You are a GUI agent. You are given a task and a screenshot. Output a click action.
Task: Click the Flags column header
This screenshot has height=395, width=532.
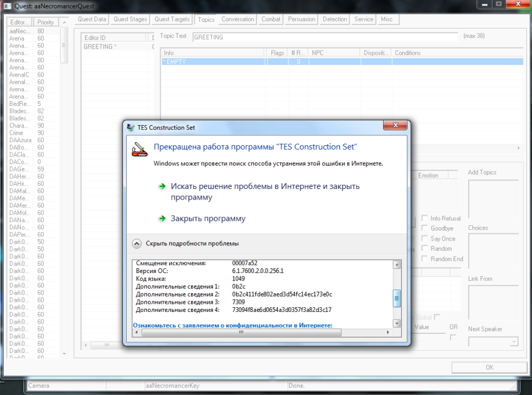277,53
